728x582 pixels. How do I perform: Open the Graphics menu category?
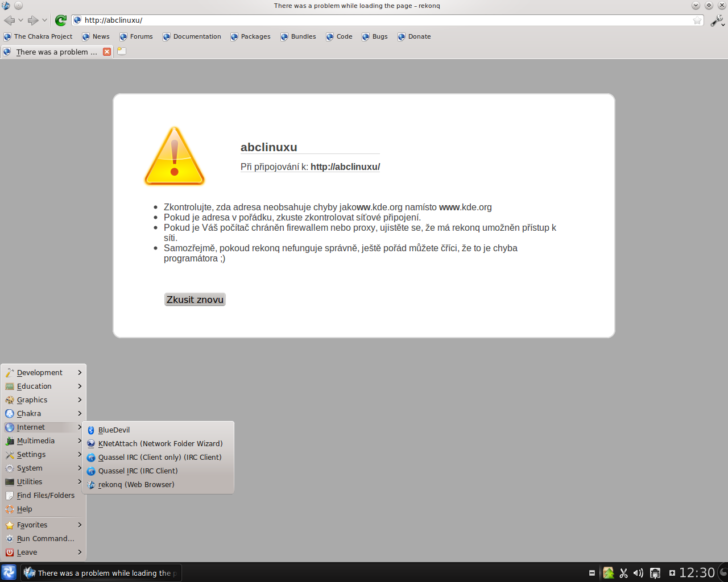coord(43,400)
